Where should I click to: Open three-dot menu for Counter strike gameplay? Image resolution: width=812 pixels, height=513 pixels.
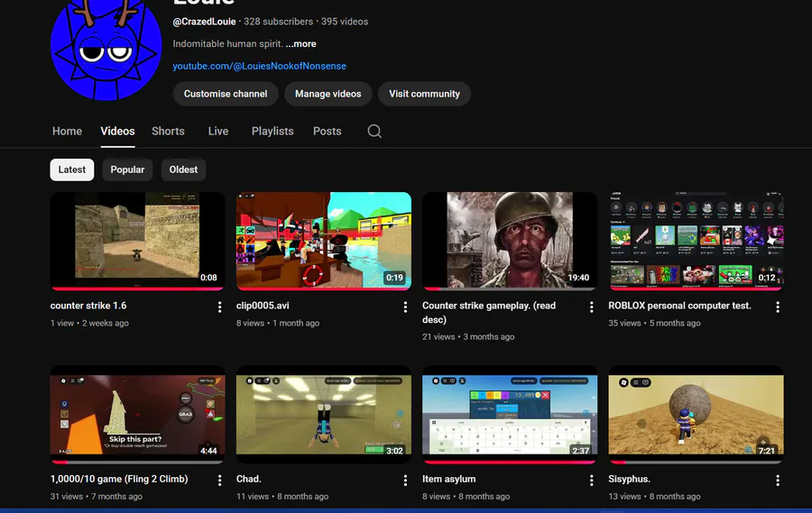[591, 307]
